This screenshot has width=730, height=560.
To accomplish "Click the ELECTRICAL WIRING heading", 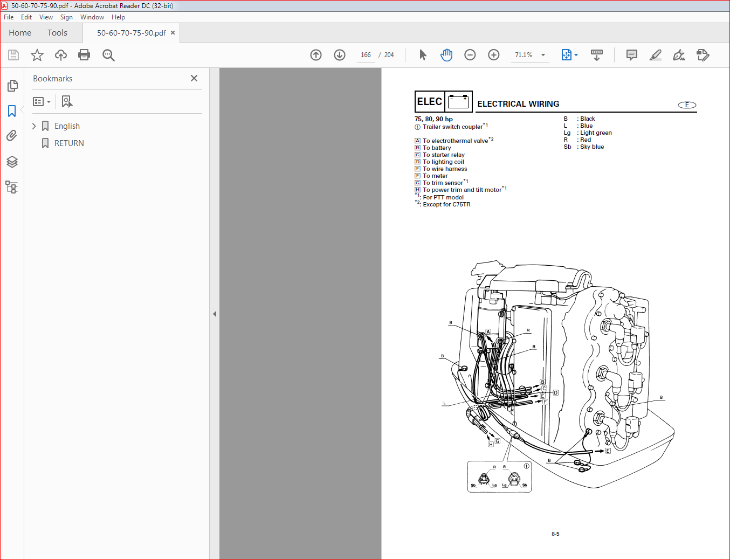I will point(518,104).
